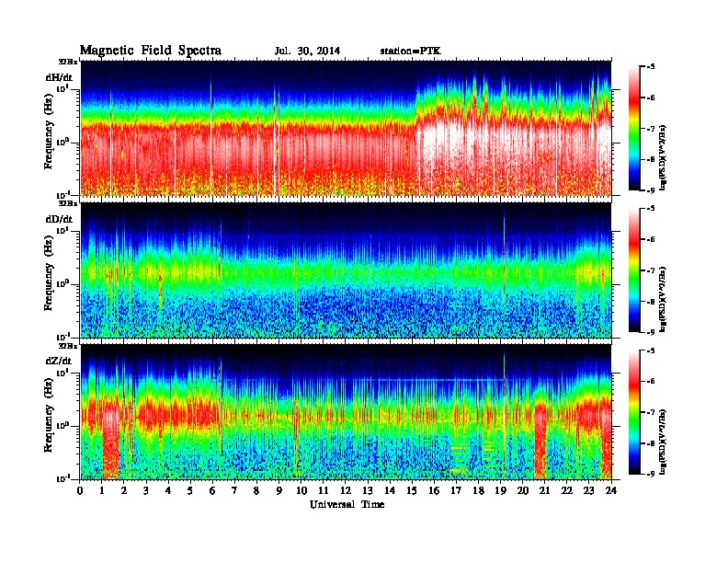Click hour 6 on the Universal Time axis
This screenshot has width=728, height=563.
(212, 491)
